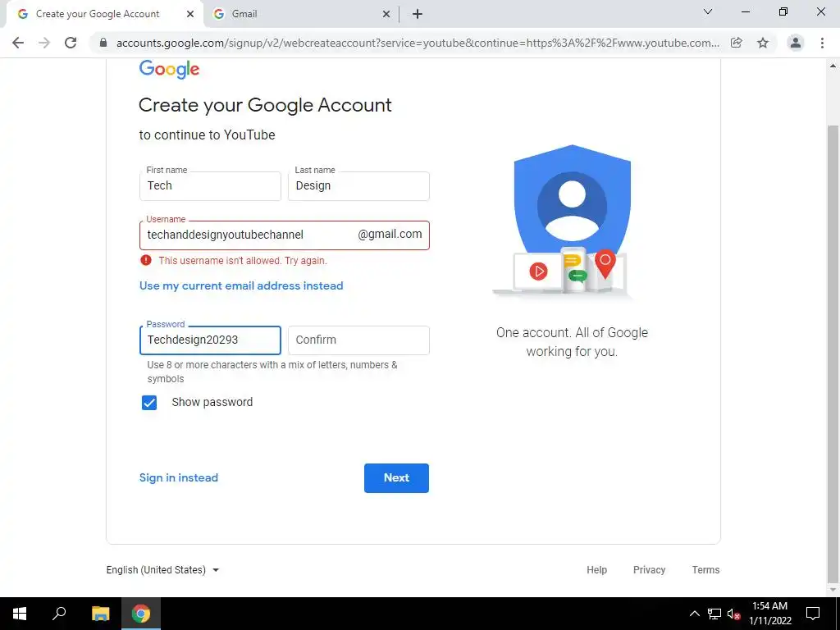Show hidden system tray icons
This screenshot has width=840, height=630.
[694, 614]
